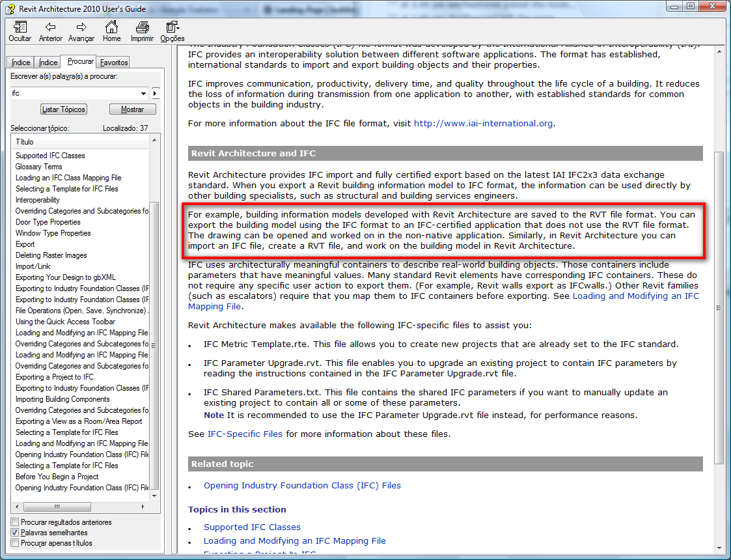Screen dimensions: 731x560
Task: Select Exporting a View as a Room/Area Report
Action: click(x=78, y=421)
